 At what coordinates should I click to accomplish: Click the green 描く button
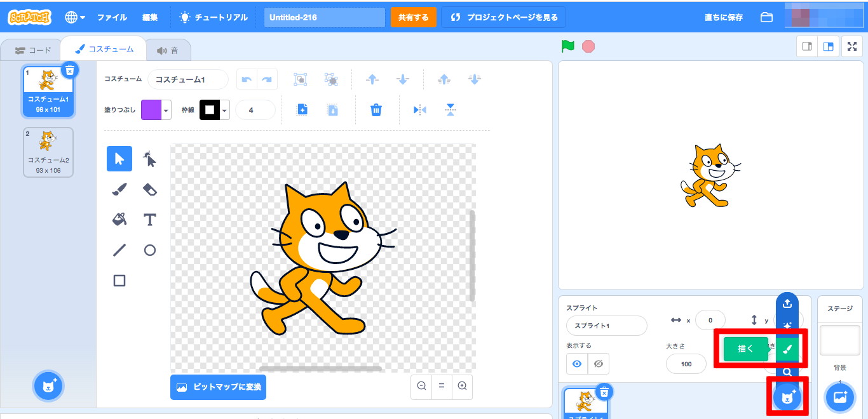click(x=745, y=349)
